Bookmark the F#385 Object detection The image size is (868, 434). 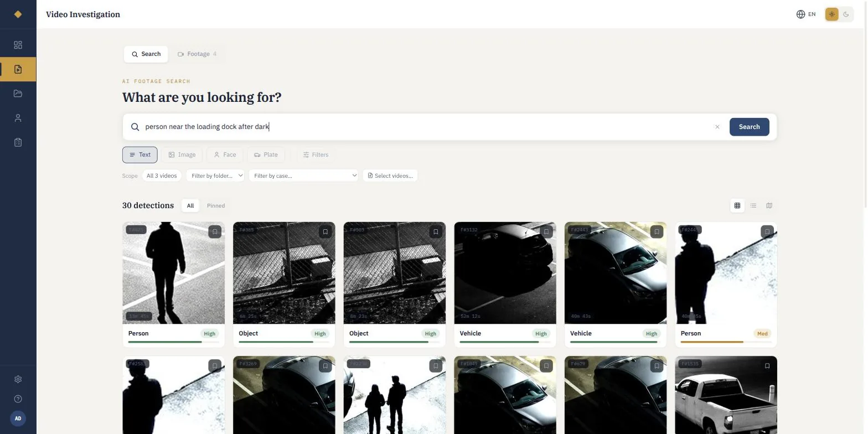pos(325,232)
